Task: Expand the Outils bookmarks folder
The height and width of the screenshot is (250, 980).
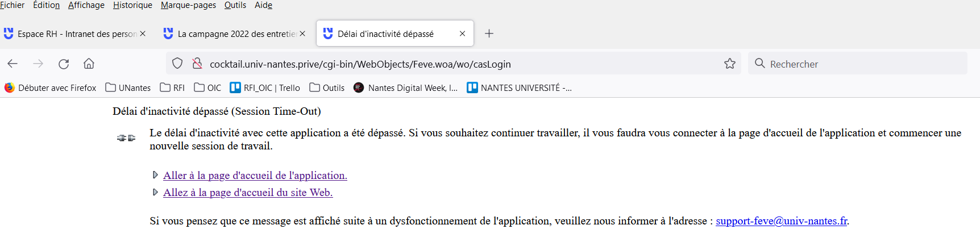Action: (327, 88)
